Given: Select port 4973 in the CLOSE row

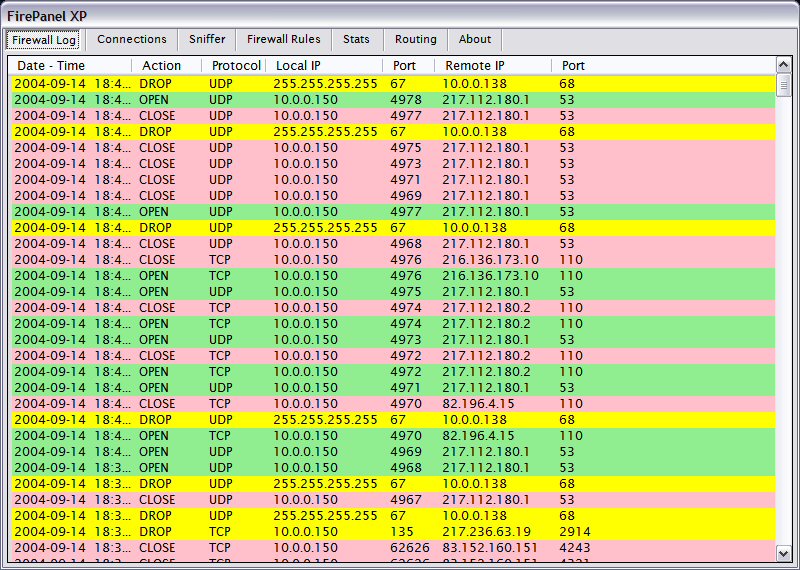Looking at the screenshot, I should click(x=406, y=164).
